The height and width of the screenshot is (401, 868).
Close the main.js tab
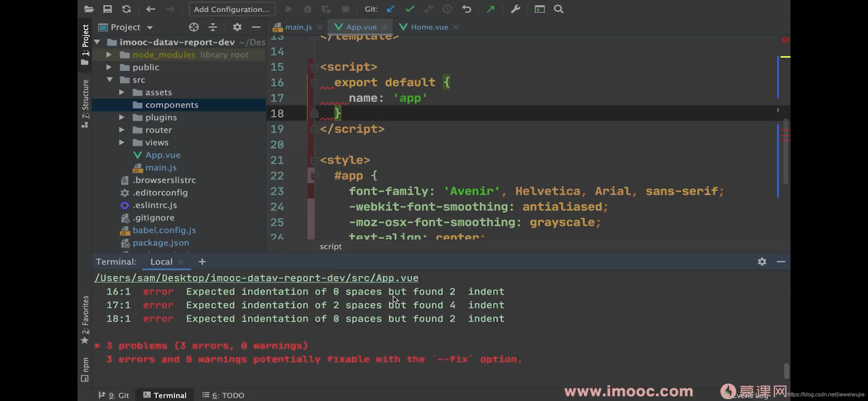pyautogui.click(x=320, y=27)
